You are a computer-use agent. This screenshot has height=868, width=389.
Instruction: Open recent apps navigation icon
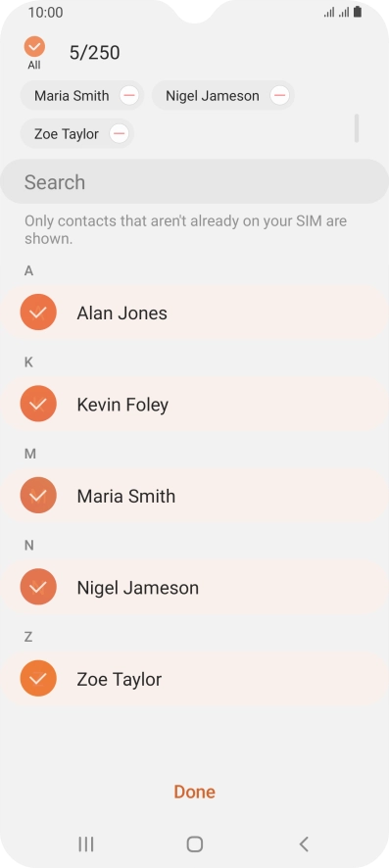[86, 844]
